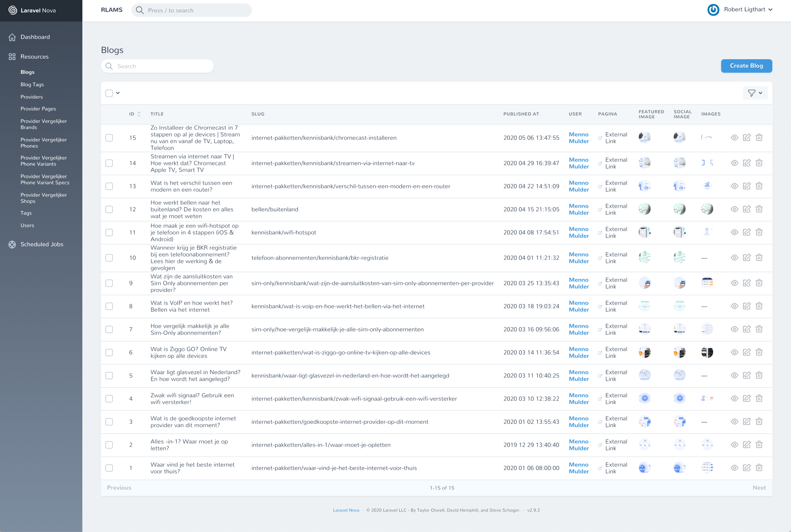Image resolution: width=791 pixels, height=532 pixels.
Task: Check the checkbox for blog 14
Action: point(109,163)
